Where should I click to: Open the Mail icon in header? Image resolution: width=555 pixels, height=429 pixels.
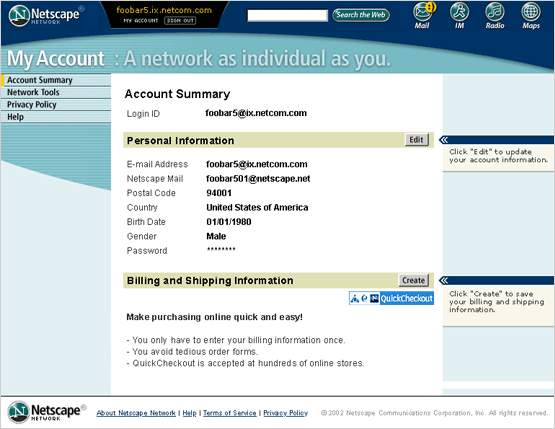tap(423, 16)
